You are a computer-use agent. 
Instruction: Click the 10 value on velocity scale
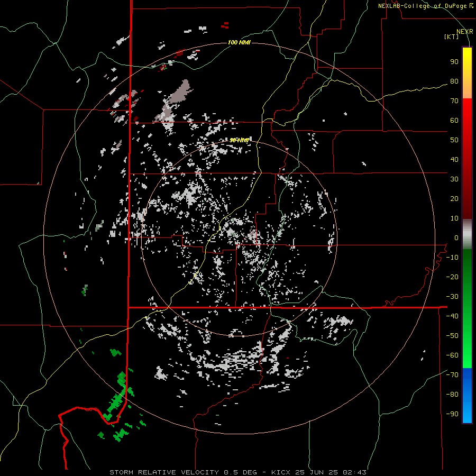(454, 218)
